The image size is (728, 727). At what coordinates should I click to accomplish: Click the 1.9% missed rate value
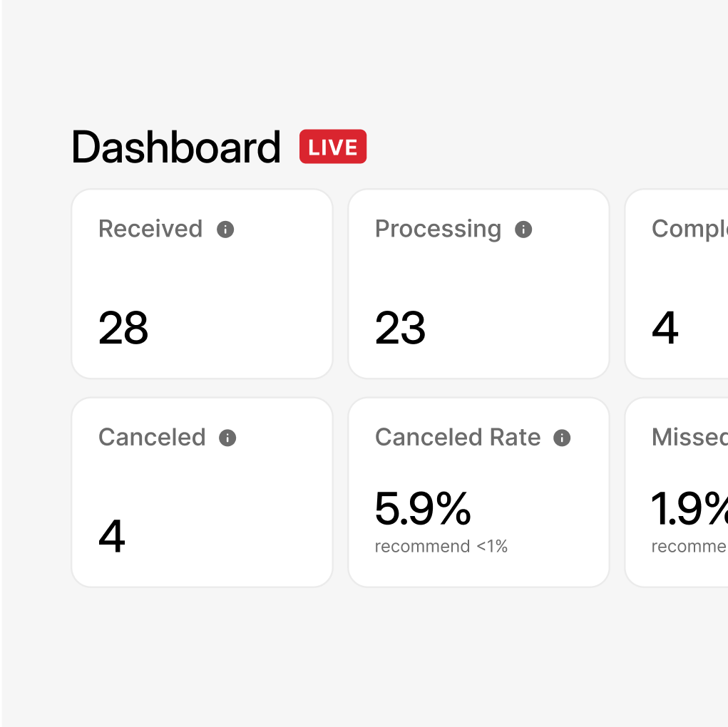(689, 508)
